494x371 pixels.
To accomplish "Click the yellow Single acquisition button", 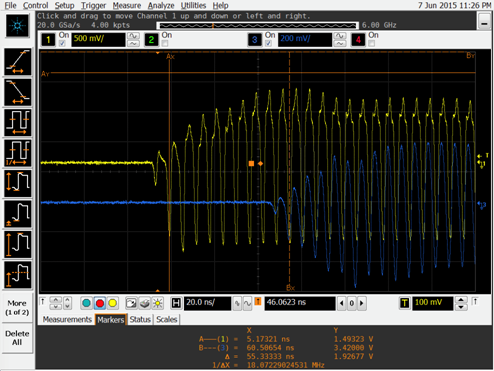I will tap(112, 303).
